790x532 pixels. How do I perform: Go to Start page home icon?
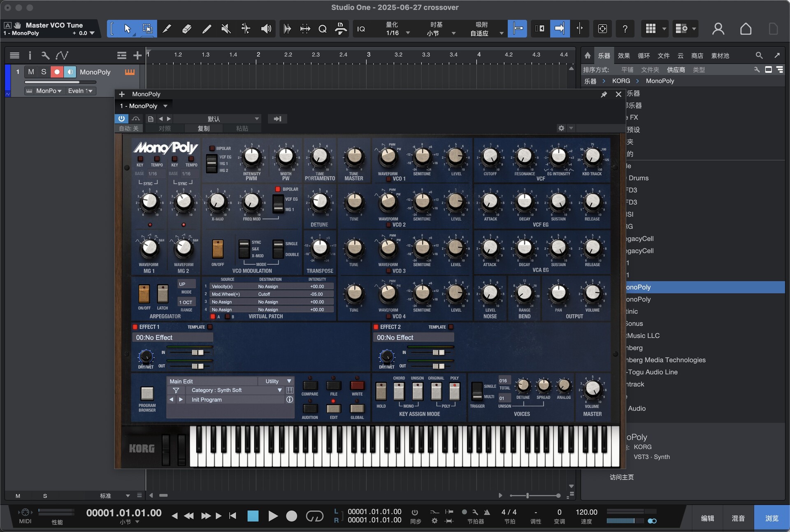click(x=746, y=28)
